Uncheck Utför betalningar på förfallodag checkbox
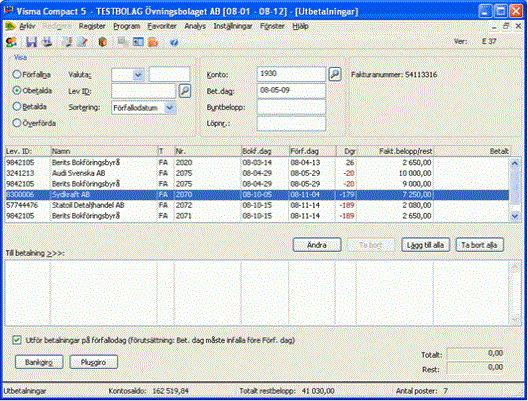 point(16,340)
